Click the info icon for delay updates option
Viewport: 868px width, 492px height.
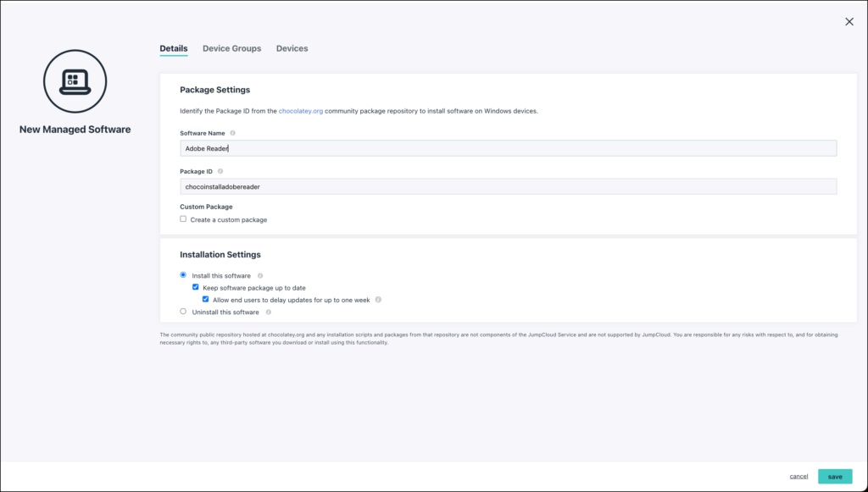tap(380, 299)
